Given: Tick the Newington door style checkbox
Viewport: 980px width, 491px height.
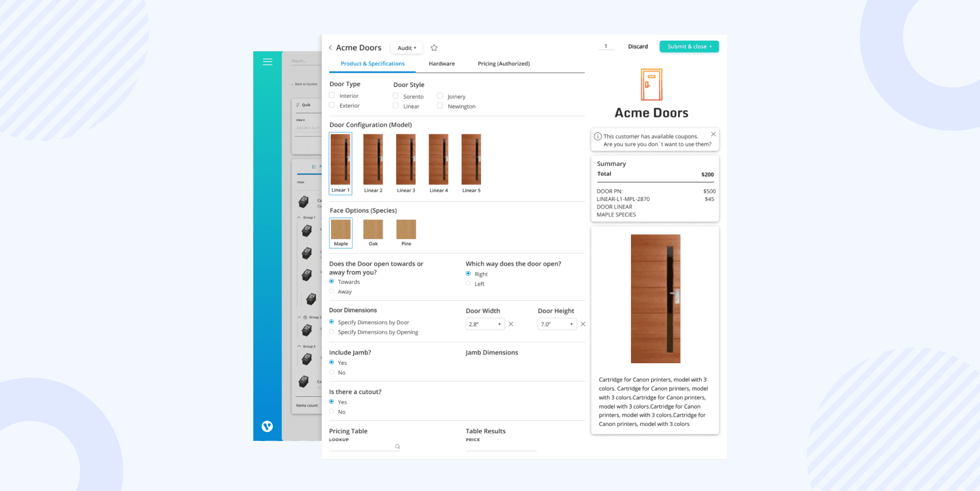Looking at the screenshot, I should click(x=440, y=106).
